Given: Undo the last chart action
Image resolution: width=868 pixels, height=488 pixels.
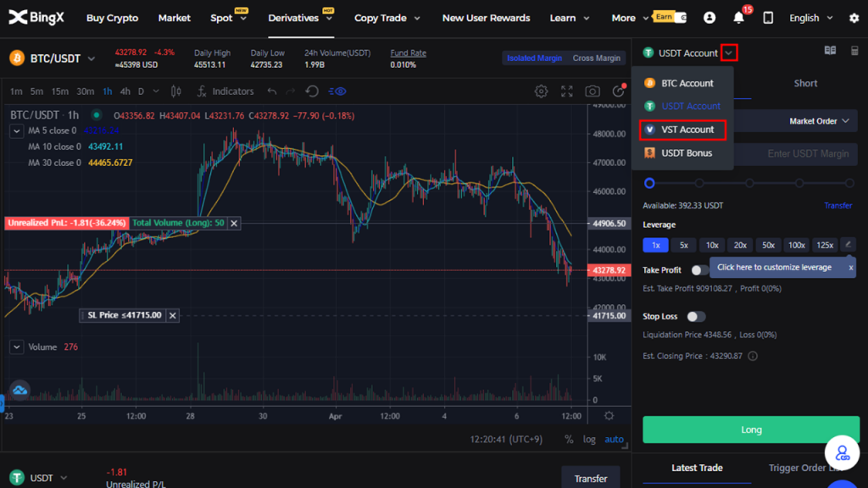Looking at the screenshot, I should [x=272, y=91].
